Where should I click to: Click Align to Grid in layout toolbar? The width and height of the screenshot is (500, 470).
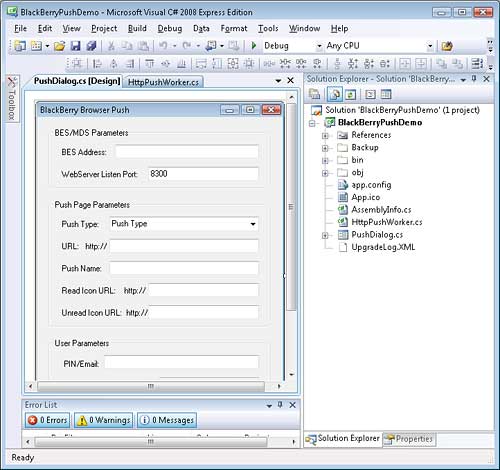77,63
